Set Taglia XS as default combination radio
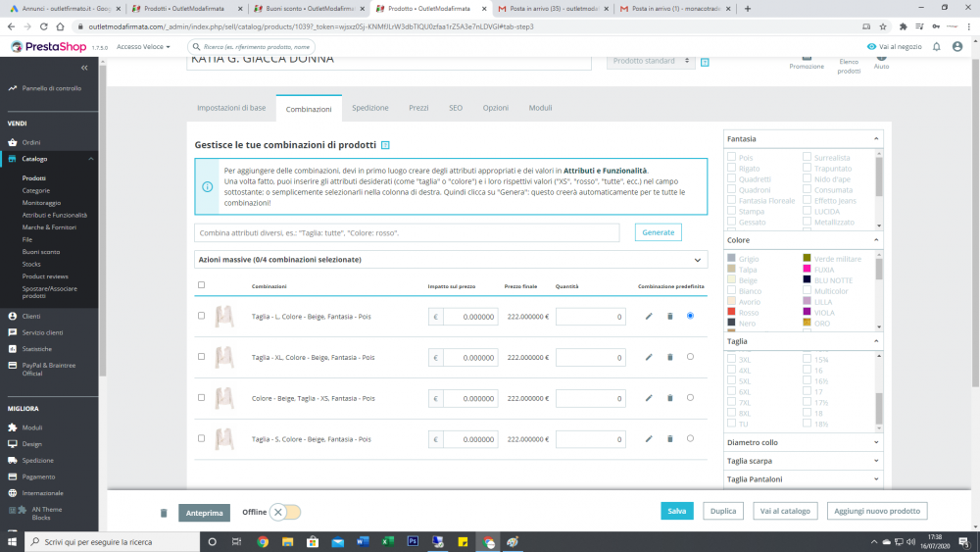 690,398
